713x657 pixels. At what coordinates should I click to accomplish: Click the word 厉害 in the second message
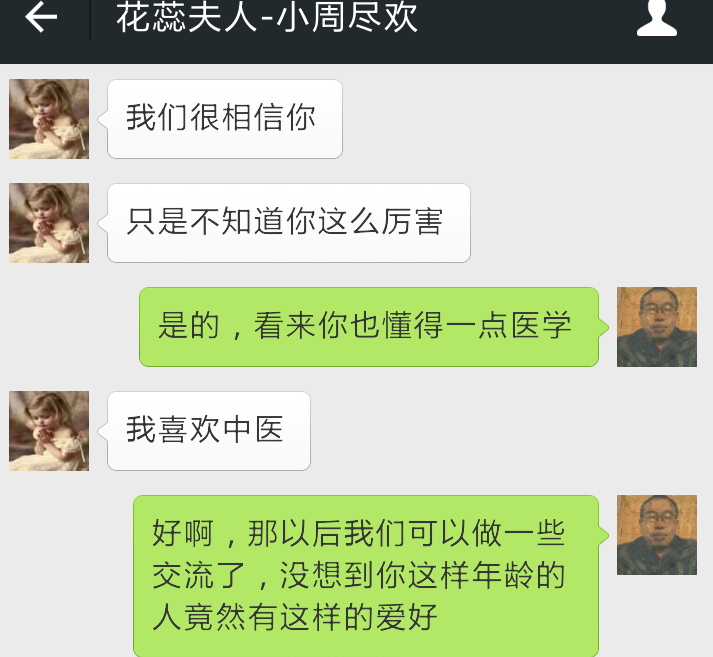click(x=412, y=221)
